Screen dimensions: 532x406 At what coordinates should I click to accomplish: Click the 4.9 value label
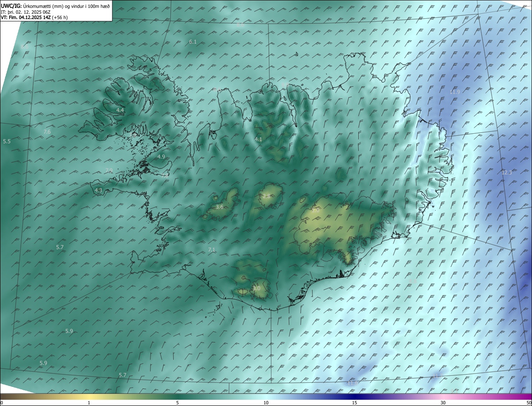(161, 157)
